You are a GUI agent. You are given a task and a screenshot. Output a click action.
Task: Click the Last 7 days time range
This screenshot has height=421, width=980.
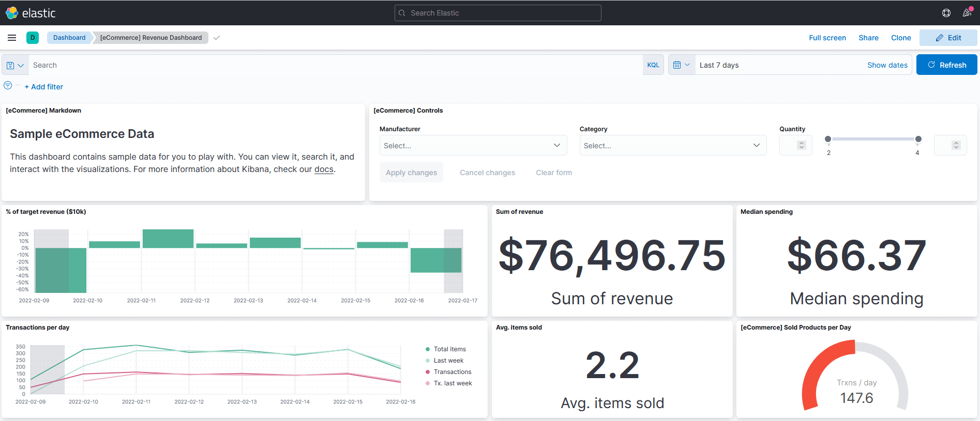[x=719, y=65]
